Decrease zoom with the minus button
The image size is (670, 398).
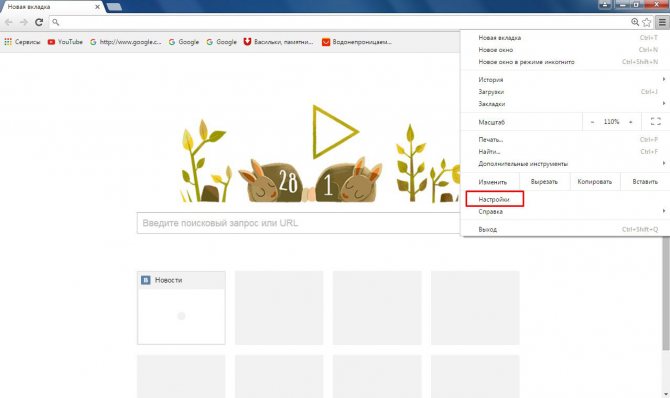pos(592,122)
